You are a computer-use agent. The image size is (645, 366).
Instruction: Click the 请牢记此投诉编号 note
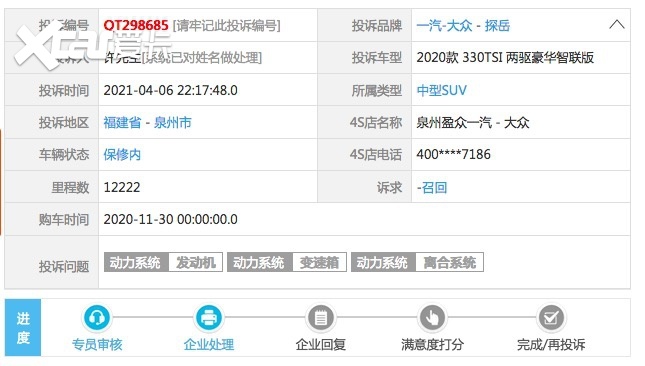[x=227, y=25]
